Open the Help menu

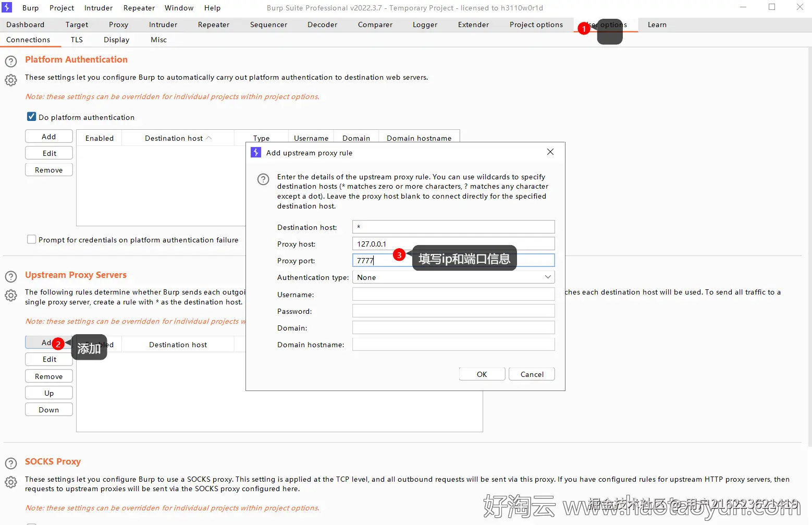[212, 8]
